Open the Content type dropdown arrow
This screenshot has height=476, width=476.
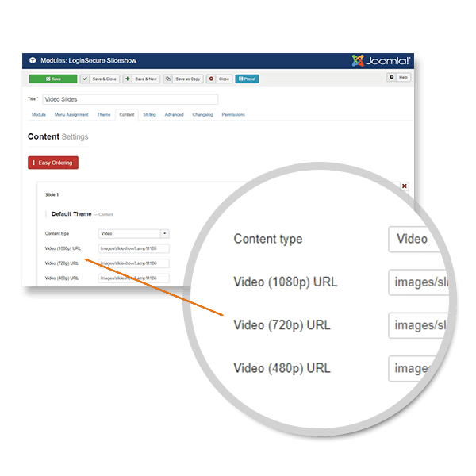[164, 233]
